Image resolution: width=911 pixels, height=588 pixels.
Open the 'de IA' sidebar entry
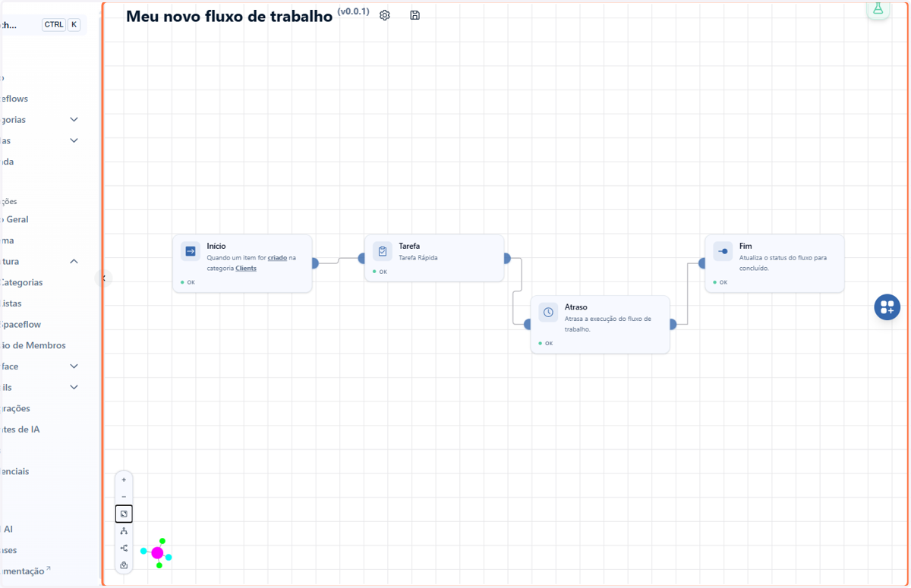(20, 429)
